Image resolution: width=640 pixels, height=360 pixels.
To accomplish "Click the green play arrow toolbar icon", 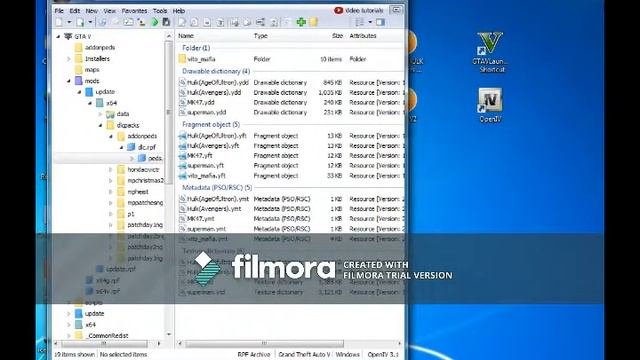I will point(155,22).
